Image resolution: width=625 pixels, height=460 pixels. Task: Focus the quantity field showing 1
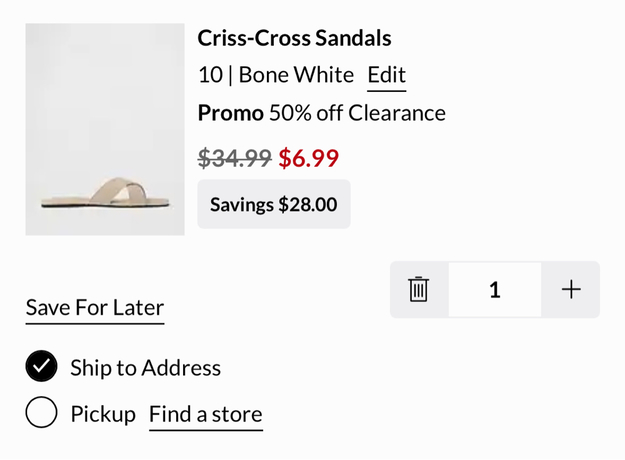pyautogui.click(x=495, y=290)
